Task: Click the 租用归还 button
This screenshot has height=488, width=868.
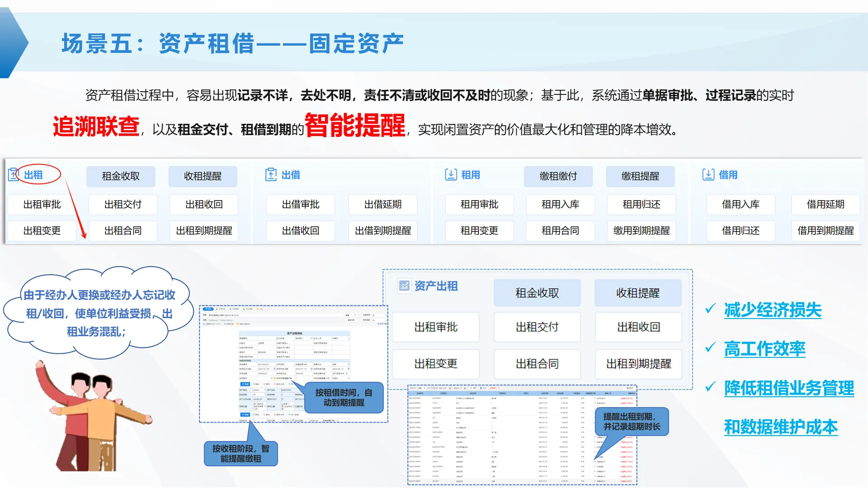Action: pos(642,205)
